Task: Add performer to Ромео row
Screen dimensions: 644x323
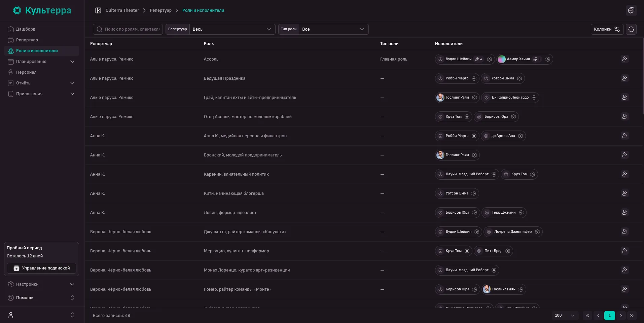Action: point(624,289)
